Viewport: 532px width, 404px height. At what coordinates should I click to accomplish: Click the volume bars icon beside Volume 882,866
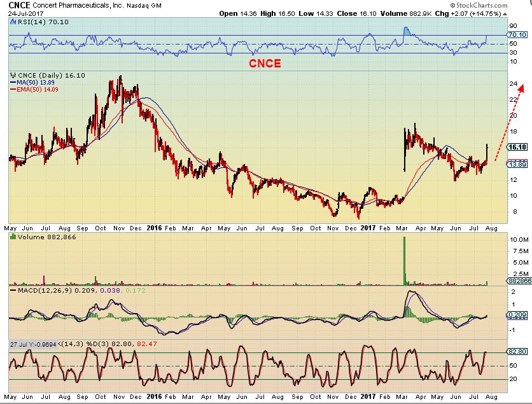pos(13,237)
